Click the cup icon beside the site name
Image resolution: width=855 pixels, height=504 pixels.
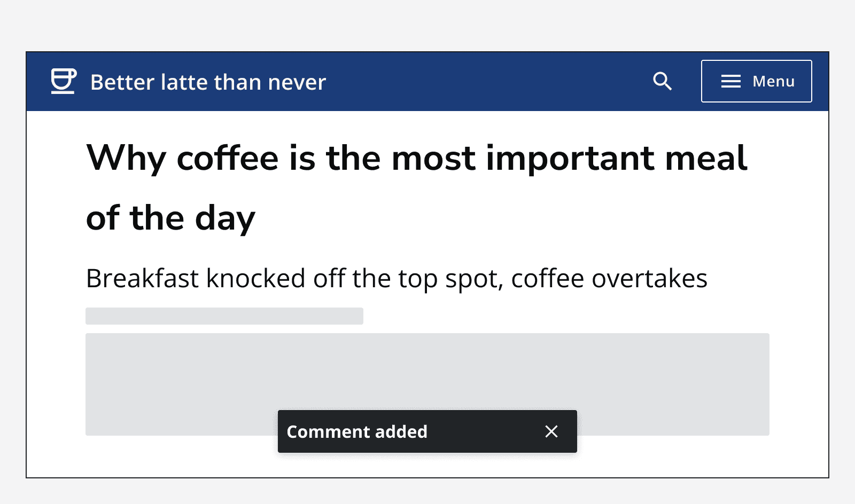tap(63, 81)
